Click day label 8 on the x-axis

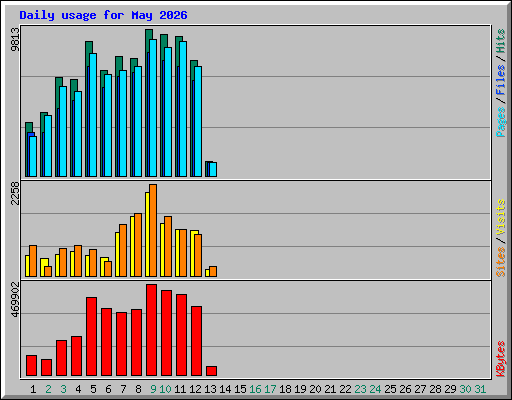tap(138, 389)
